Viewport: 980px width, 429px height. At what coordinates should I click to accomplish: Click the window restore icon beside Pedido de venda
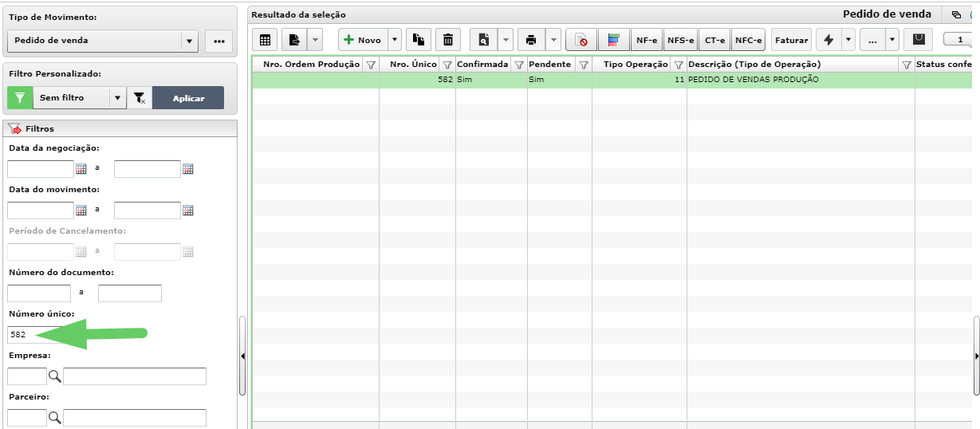tap(956, 14)
